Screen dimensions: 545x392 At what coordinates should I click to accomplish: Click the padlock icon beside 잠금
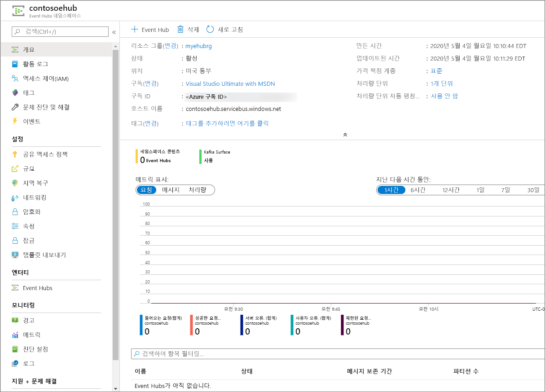click(15, 241)
